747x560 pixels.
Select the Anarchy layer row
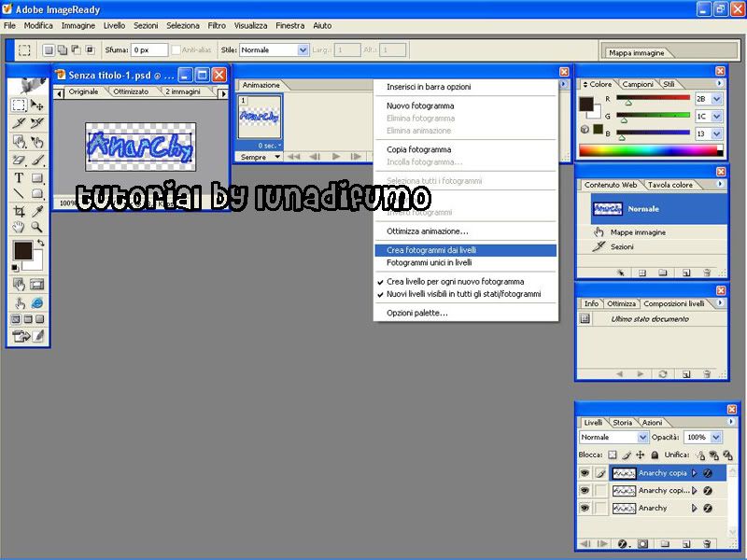(x=668, y=508)
